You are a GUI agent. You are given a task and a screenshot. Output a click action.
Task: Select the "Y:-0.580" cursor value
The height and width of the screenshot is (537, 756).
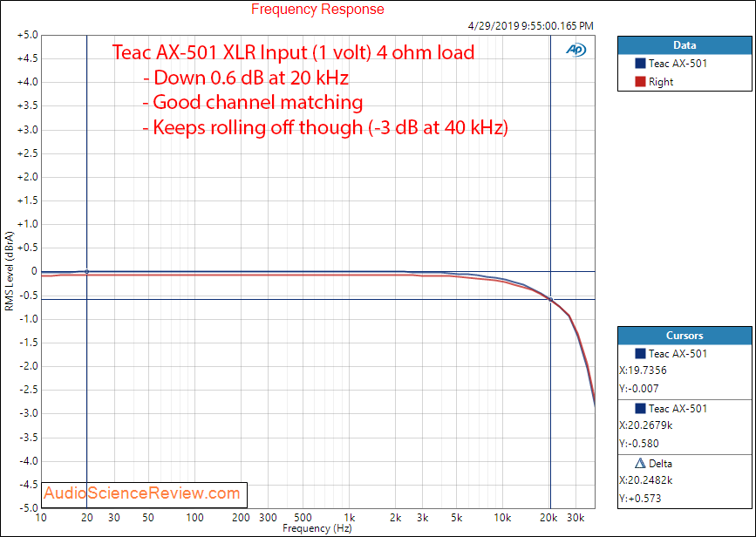pos(639,443)
